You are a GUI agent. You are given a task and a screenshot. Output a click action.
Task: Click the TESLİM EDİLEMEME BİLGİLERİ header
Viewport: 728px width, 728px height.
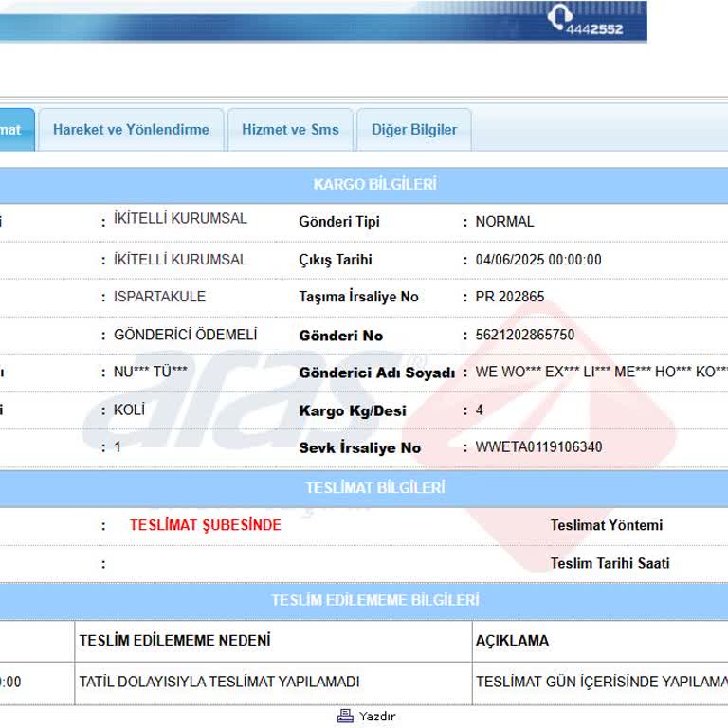click(364, 600)
